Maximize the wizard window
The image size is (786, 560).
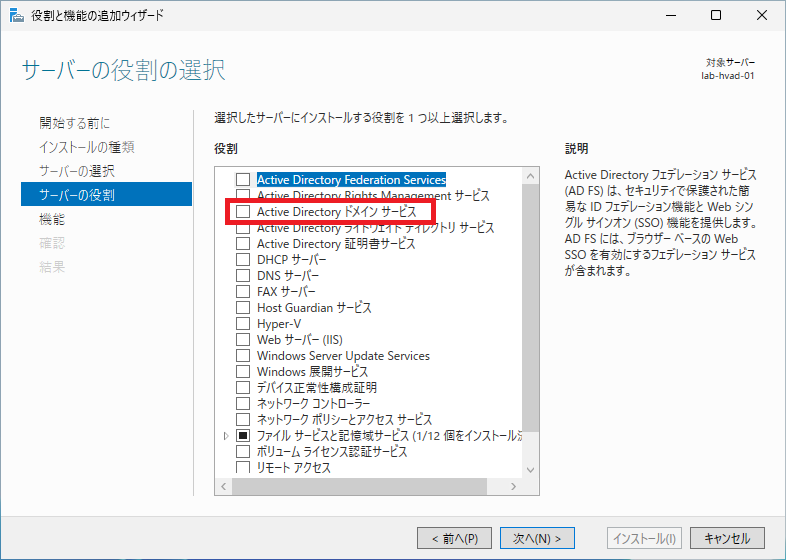pyautogui.click(x=716, y=15)
